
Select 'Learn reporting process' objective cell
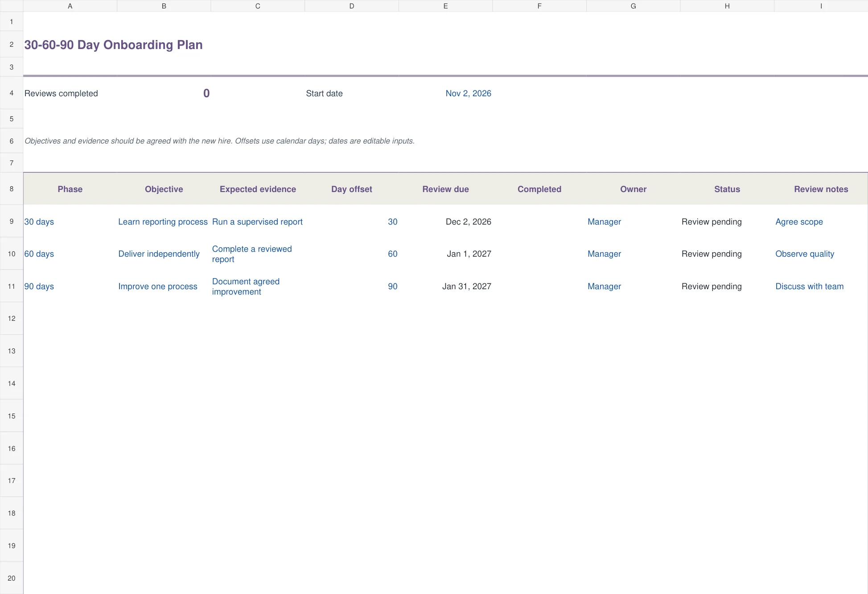coord(164,221)
